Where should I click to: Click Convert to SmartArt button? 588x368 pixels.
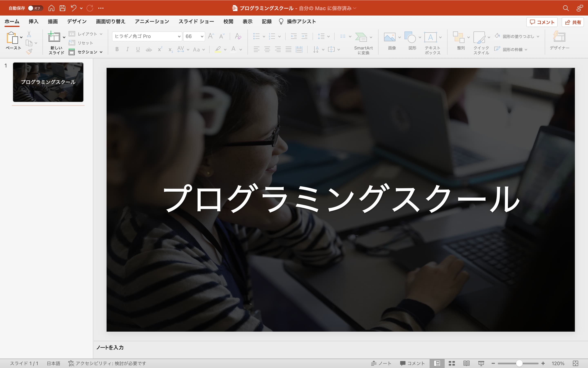[363, 43]
